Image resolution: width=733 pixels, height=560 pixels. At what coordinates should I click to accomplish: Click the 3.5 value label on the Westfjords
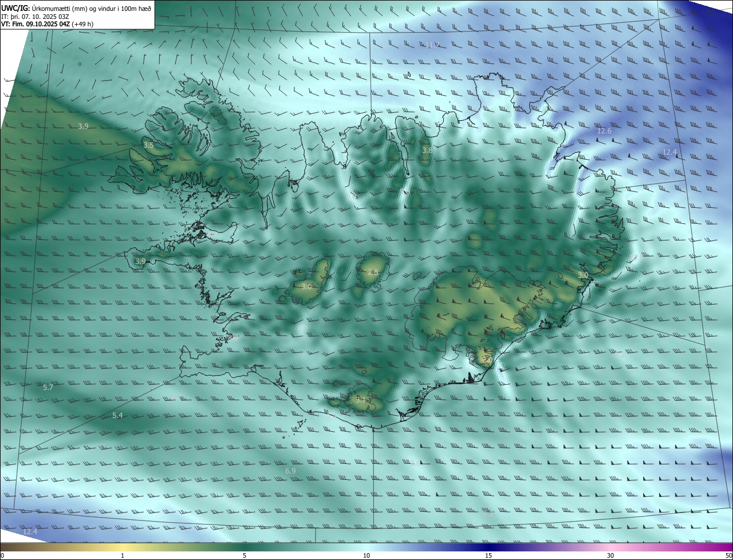[148, 145]
